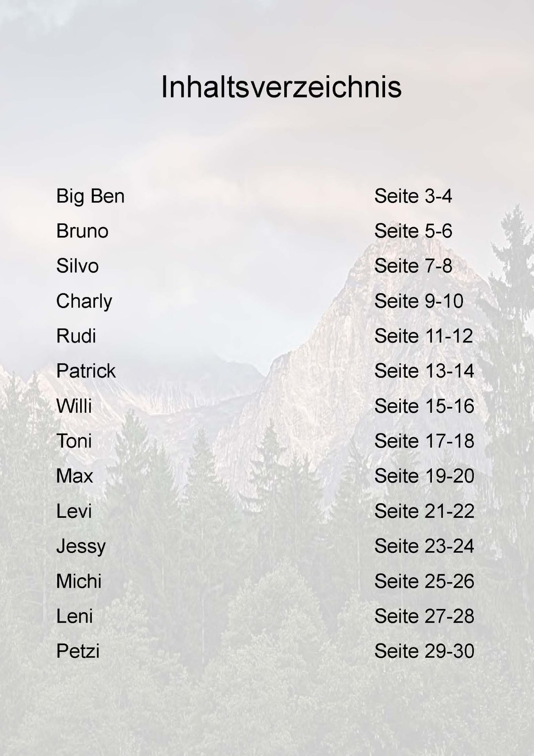
Task: Select the Patrick entry
Action: point(86,371)
